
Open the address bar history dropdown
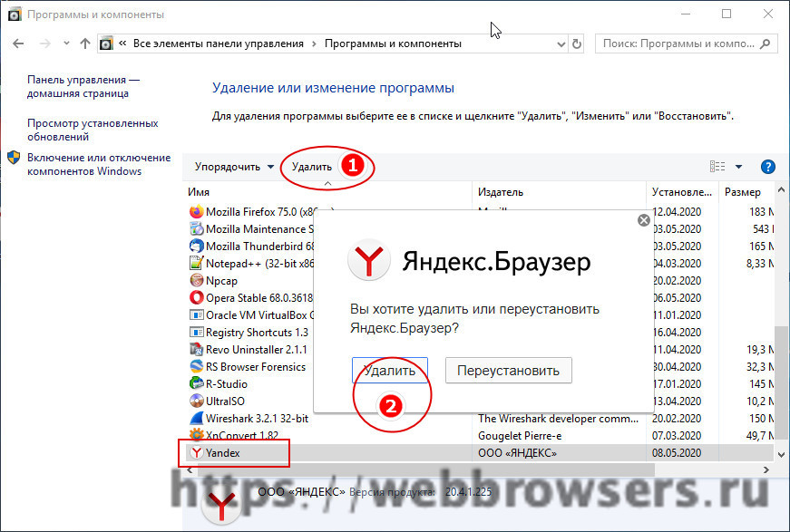[x=561, y=44]
